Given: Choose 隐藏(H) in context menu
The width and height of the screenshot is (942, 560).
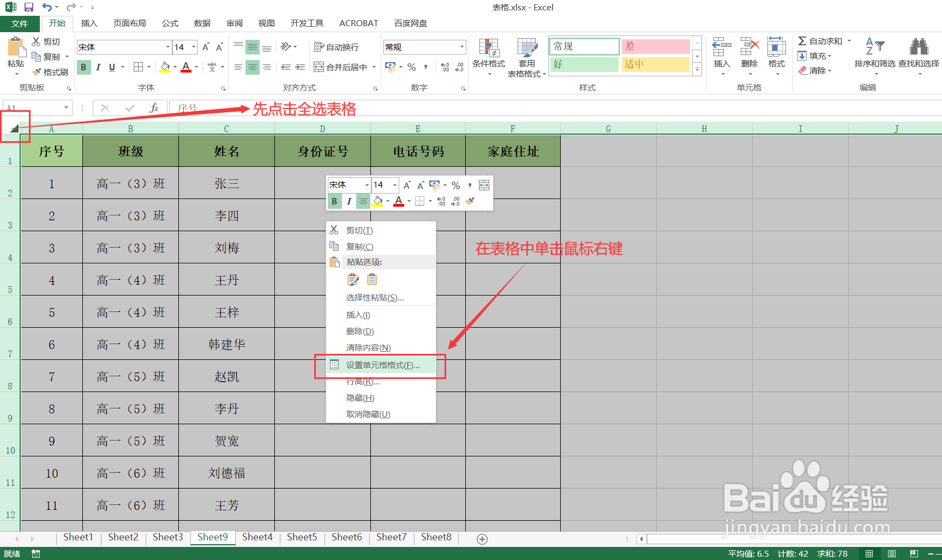Looking at the screenshot, I should (x=381, y=398).
